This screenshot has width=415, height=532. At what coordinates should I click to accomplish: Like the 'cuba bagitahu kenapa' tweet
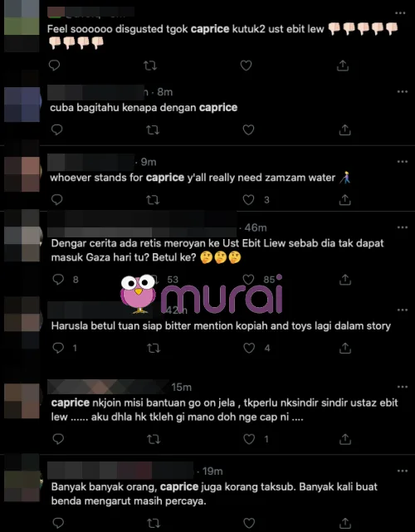[x=248, y=129]
